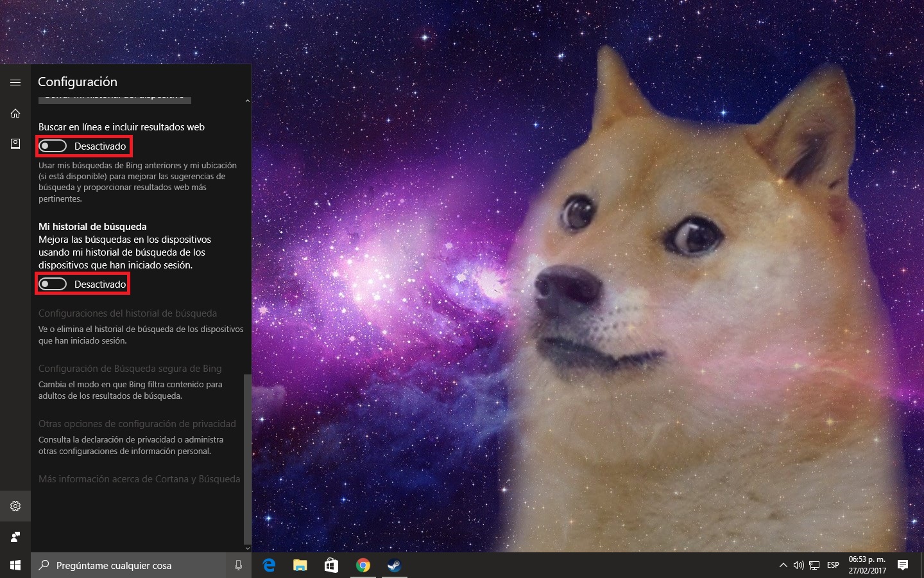Click the settings panel scrollbar thumb
The width and height of the screenshot is (924, 578).
tap(248, 459)
